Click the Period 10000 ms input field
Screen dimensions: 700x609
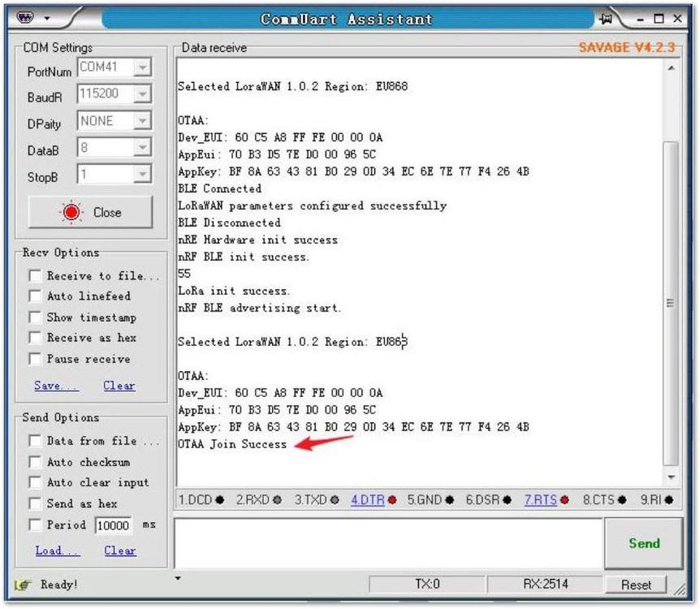114,525
